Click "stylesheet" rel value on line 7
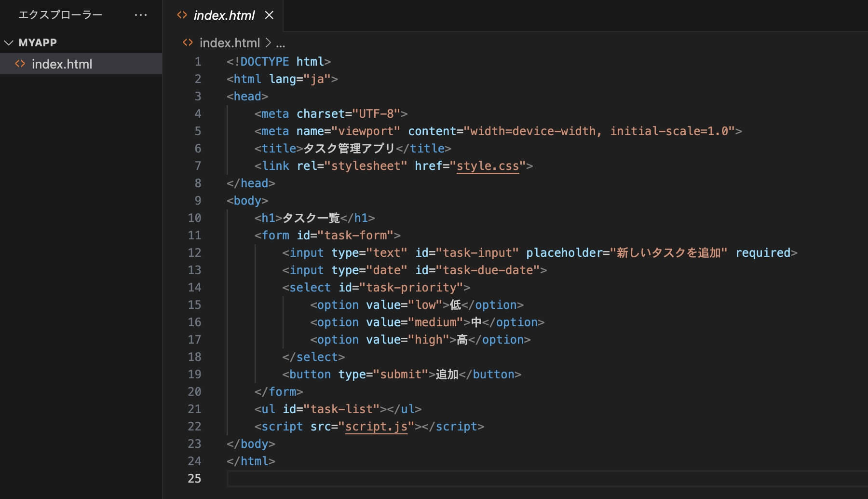Viewport: 868px width, 499px height. pos(366,166)
